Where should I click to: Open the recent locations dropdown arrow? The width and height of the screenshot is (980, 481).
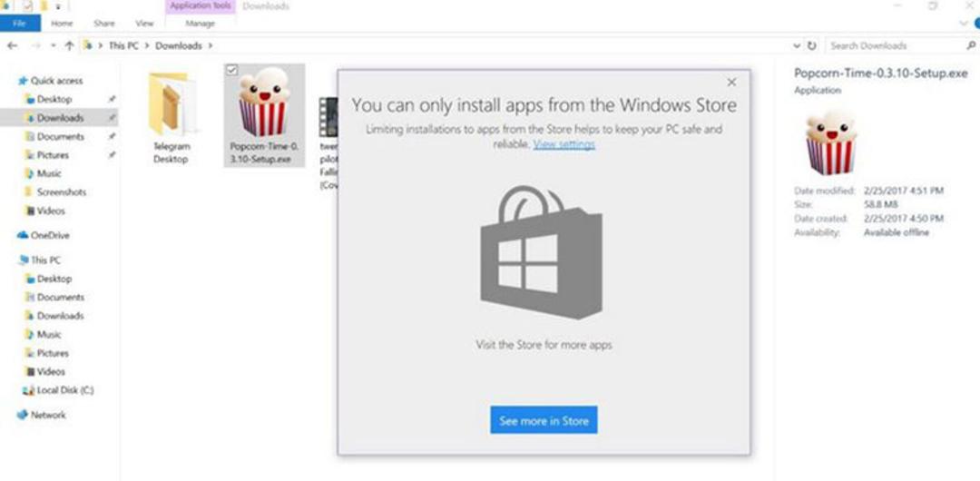[53, 46]
